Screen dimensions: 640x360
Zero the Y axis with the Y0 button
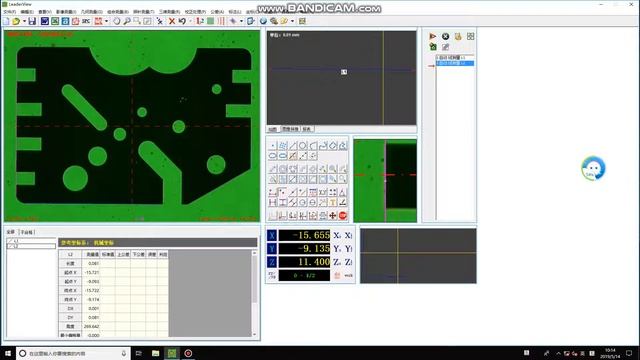(337, 249)
